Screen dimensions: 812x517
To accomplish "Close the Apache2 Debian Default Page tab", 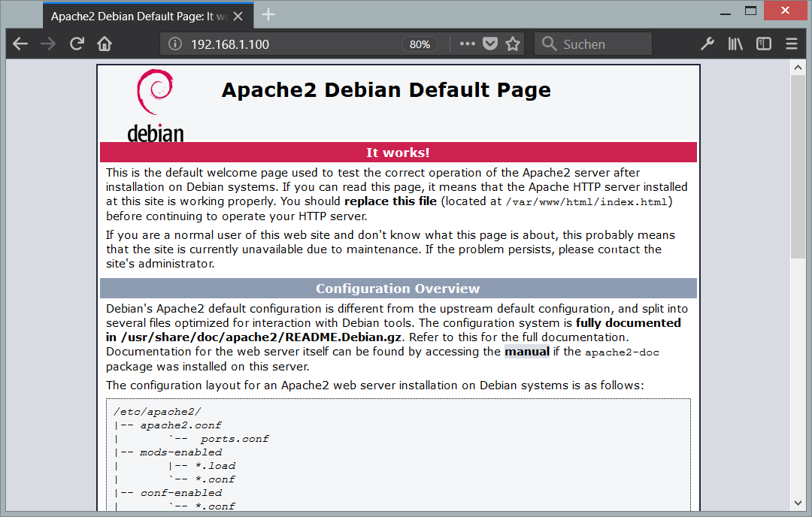I will [x=238, y=17].
